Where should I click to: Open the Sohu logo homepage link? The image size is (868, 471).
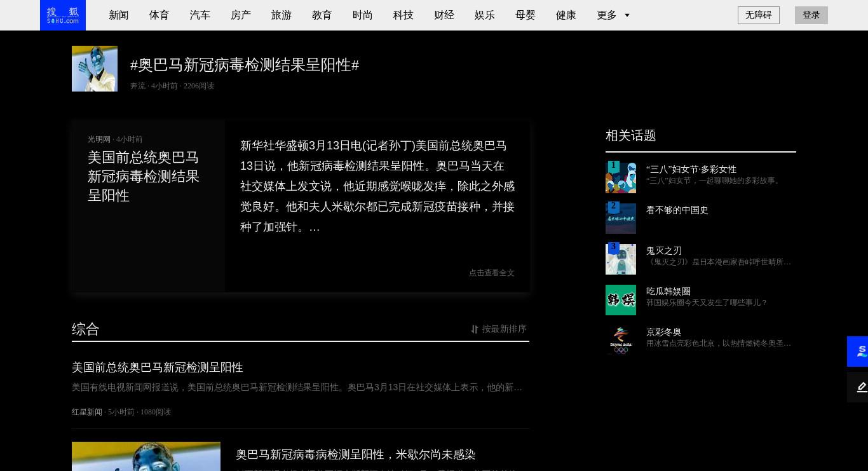(x=63, y=15)
